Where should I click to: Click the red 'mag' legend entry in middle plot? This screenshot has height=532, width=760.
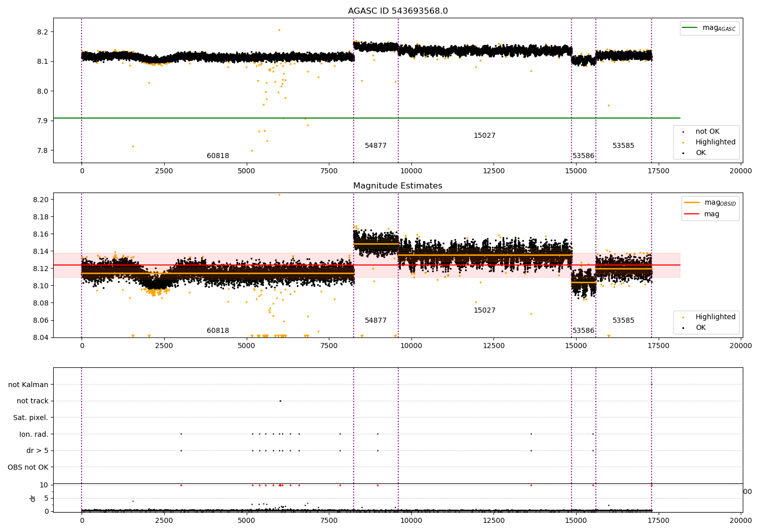(x=702, y=214)
